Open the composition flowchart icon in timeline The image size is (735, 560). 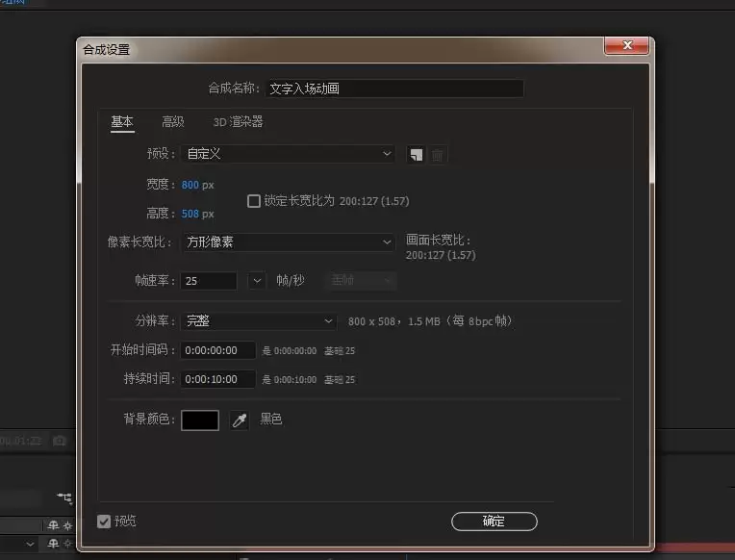[64, 497]
